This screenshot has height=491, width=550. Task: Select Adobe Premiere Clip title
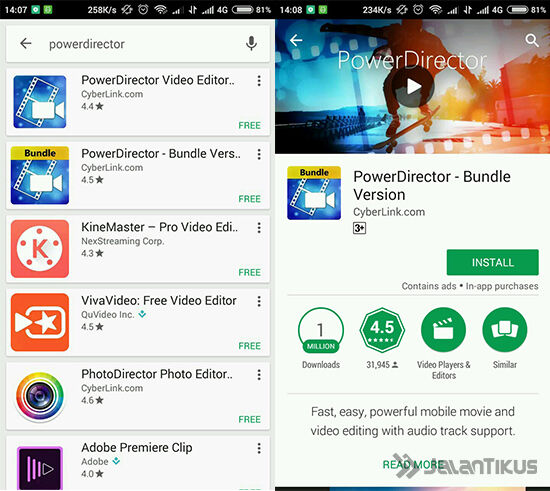coord(136,448)
